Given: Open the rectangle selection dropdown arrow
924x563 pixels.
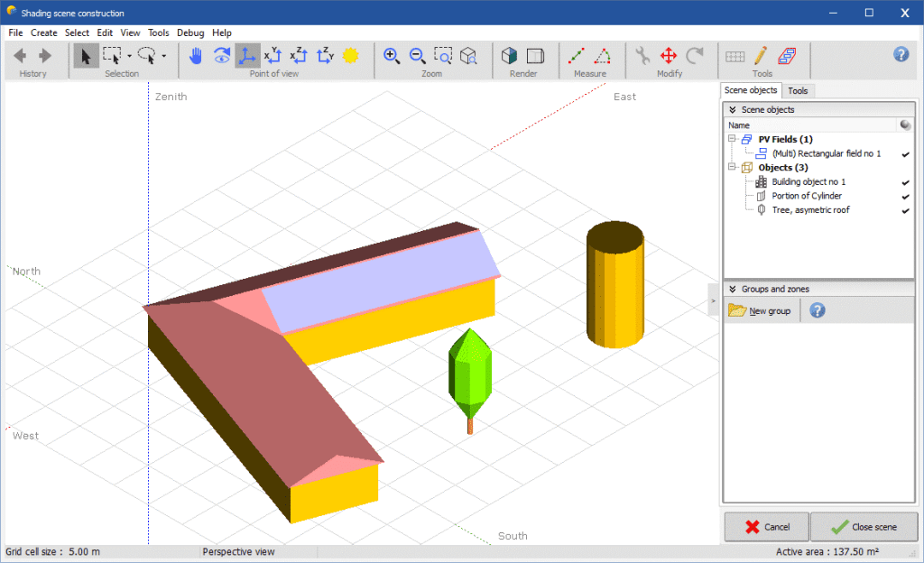Looking at the screenshot, I should 129,56.
